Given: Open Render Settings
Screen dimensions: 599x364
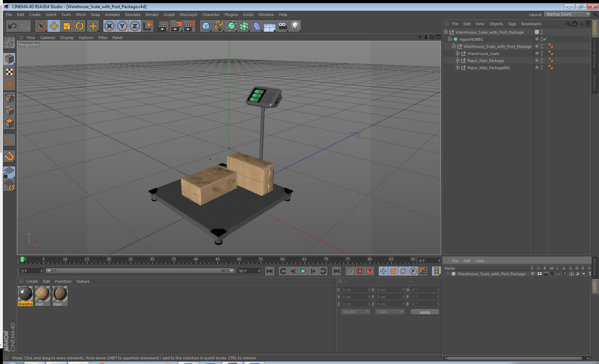Looking at the screenshot, I should click(x=189, y=26).
